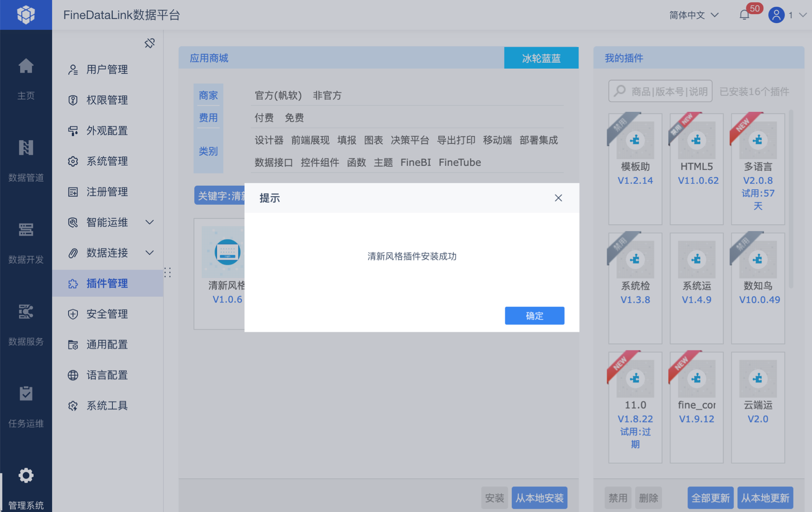Open the 任务运维 task operations icon

point(26,394)
